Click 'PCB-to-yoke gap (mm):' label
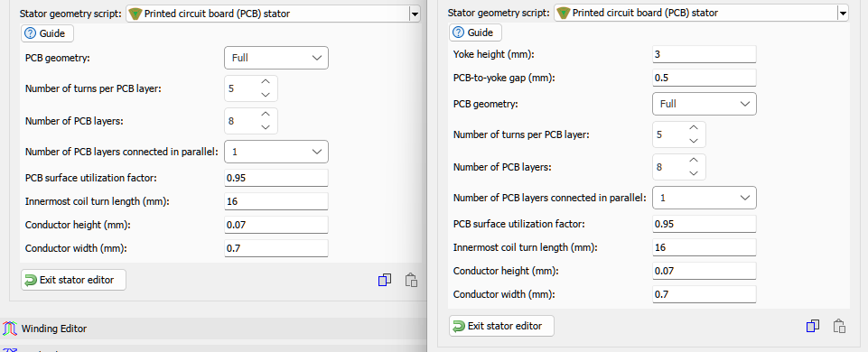868x352 pixels. click(504, 78)
